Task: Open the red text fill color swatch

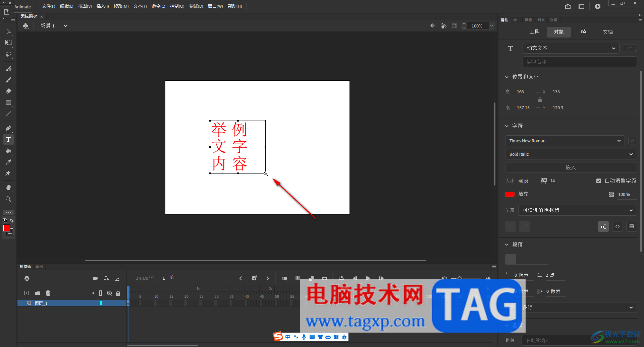Action: point(510,194)
